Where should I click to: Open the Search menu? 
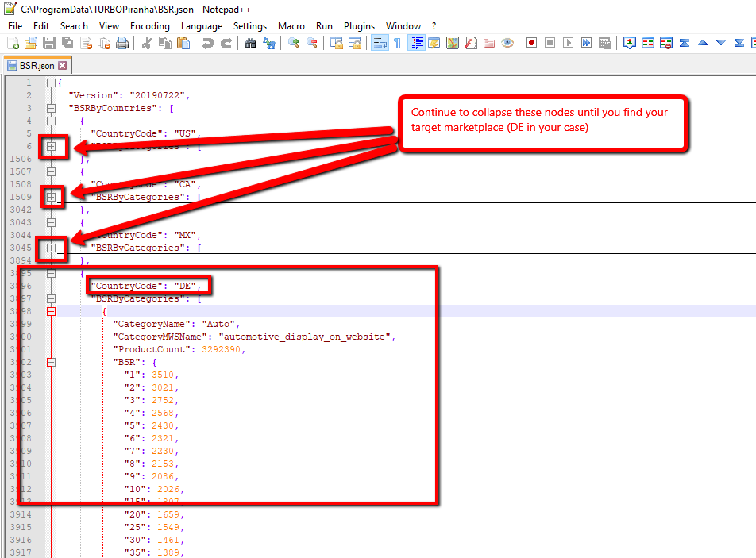coord(74,26)
